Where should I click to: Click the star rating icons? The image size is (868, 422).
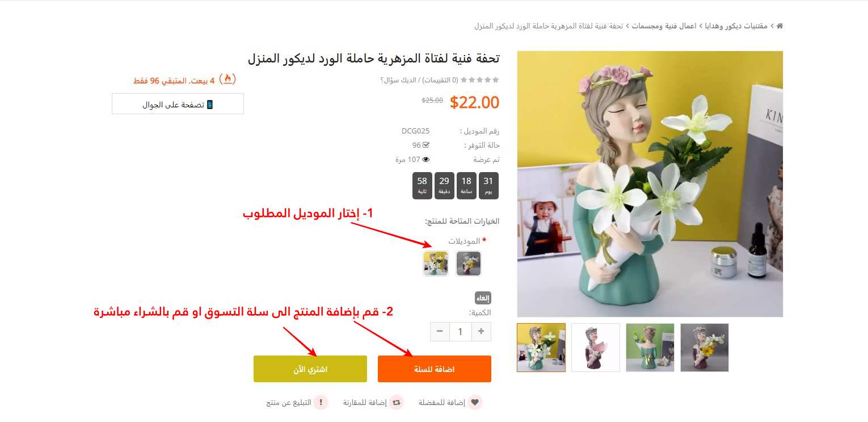480,80
